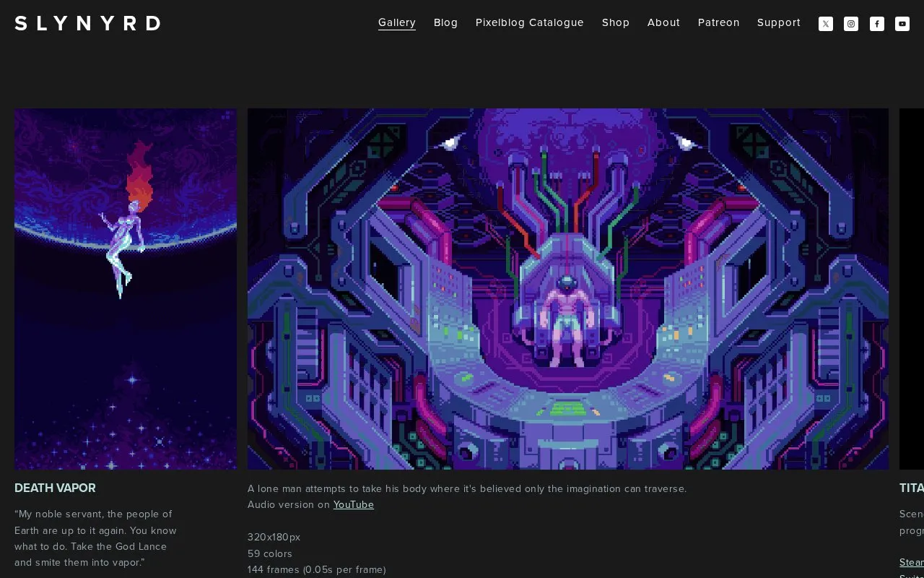Select the Gallery menu item
The height and width of the screenshot is (578, 924).
pyautogui.click(x=397, y=22)
